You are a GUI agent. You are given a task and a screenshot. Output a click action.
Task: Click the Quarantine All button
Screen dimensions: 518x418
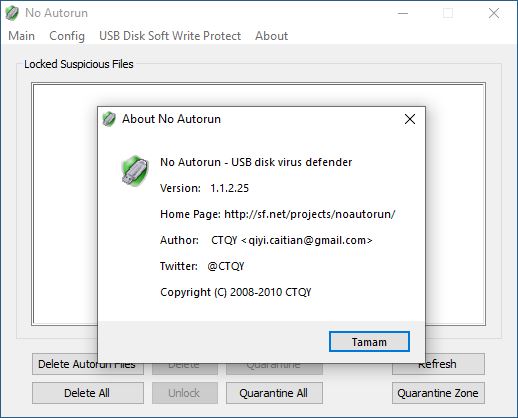[274, 393]
